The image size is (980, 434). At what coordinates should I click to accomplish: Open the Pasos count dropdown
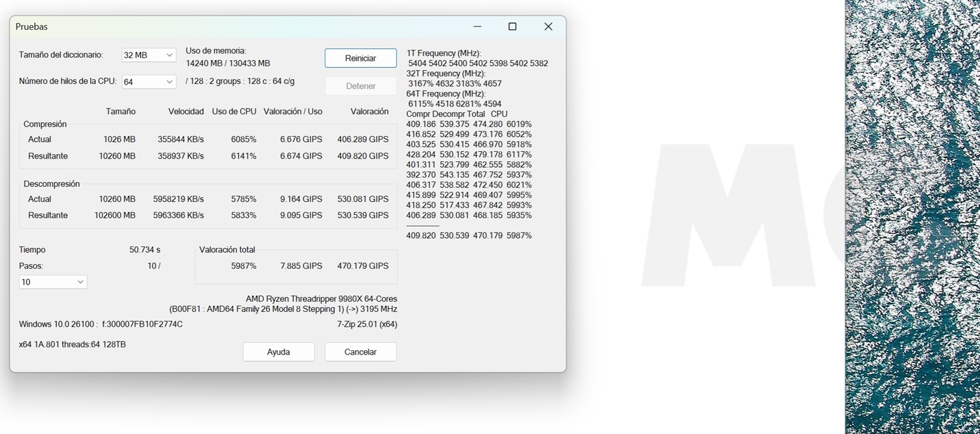coord(53,282)
